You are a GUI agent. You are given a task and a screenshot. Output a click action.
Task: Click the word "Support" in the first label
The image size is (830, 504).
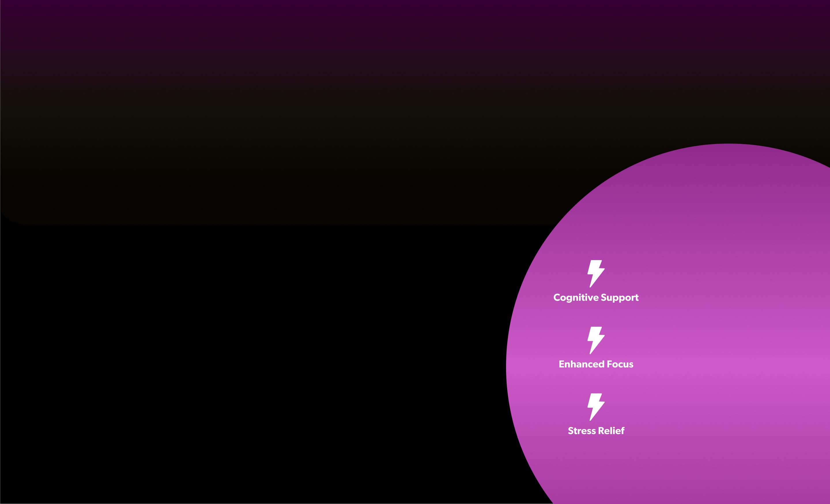(619, 298)
